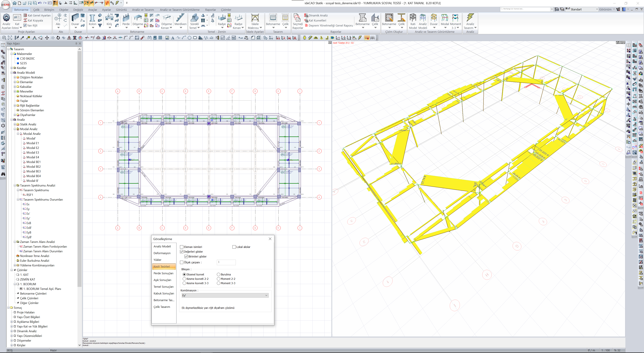Open the Standart dropdown at top right
The image size is (644, 353).
(x=582, y=9)
